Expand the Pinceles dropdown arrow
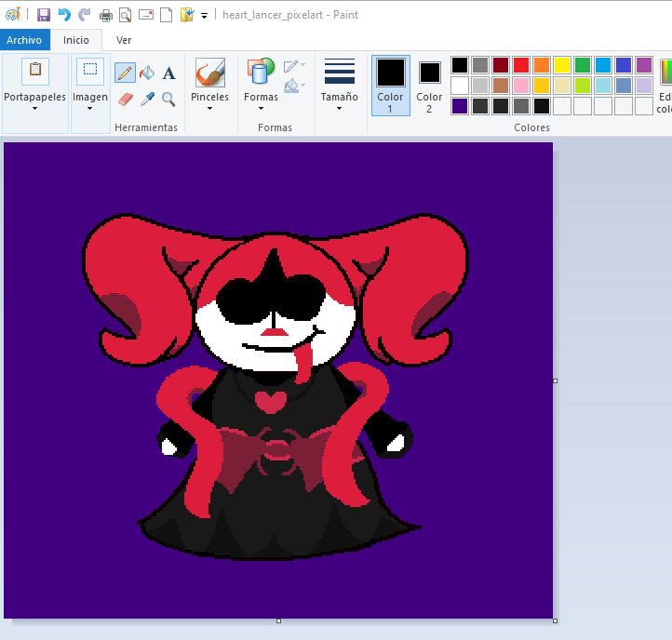672x640 pixels. [x=210, y=109]
